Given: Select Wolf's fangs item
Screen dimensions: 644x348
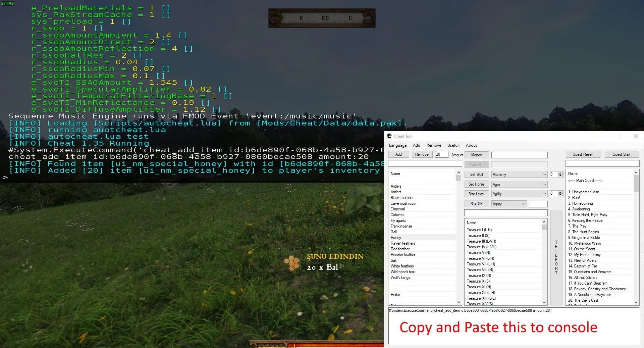Looking at the screenshot, I should coord(422,278).
